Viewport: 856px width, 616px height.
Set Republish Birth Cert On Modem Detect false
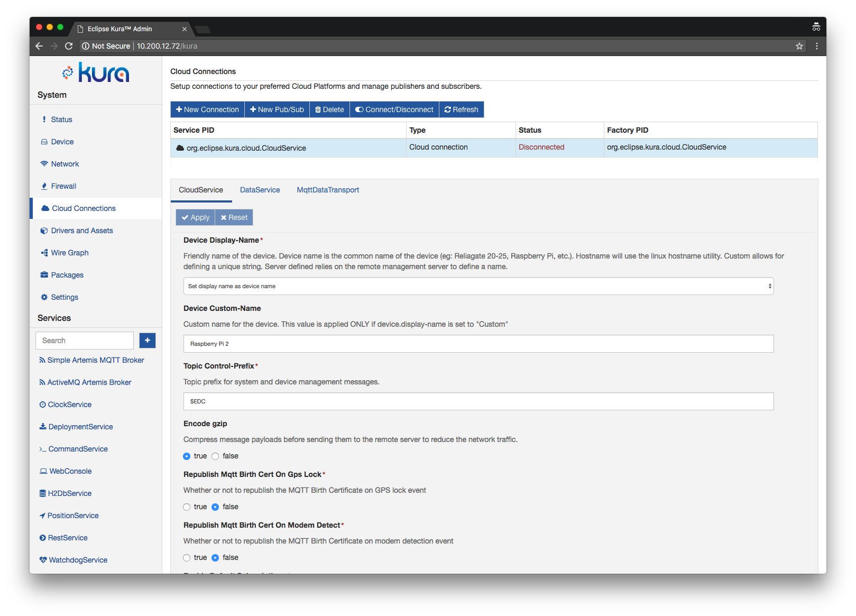pyautogui.click(x=215, y=558)
